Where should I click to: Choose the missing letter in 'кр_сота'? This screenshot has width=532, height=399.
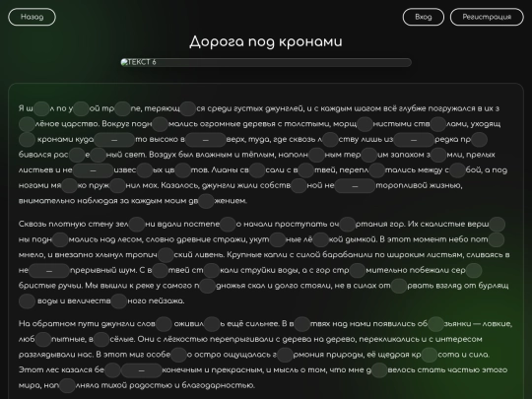(x=430, y=355)
